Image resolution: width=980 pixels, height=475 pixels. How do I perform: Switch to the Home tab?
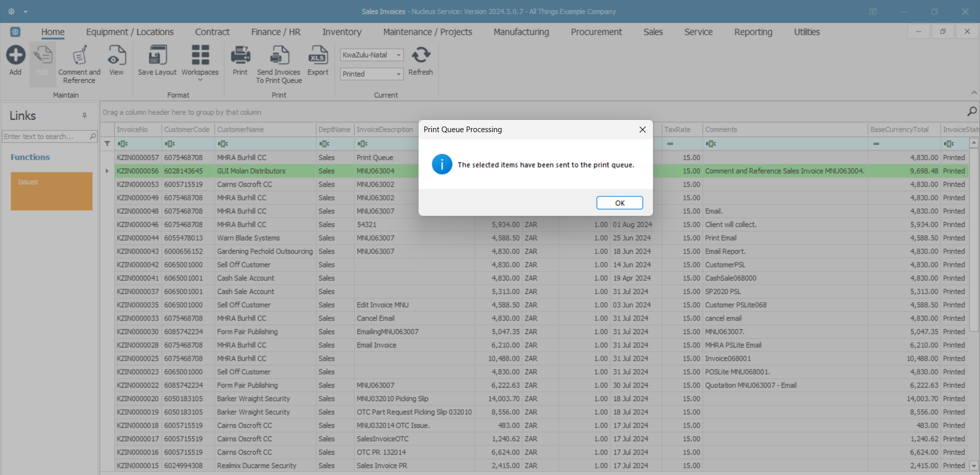pos(53,32)
